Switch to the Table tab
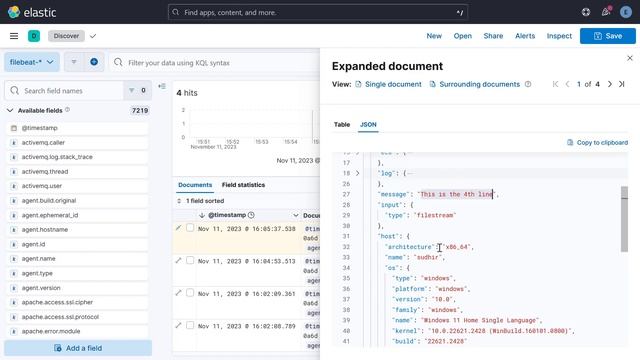The width and height of the screenshot is (640, 360). [342, 124]
